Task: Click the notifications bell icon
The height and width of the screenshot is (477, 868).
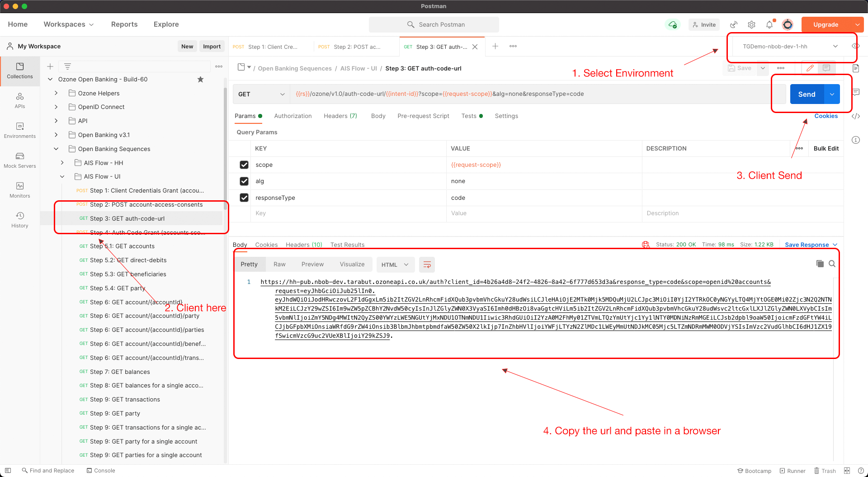Action: click(x=769, y=25)
